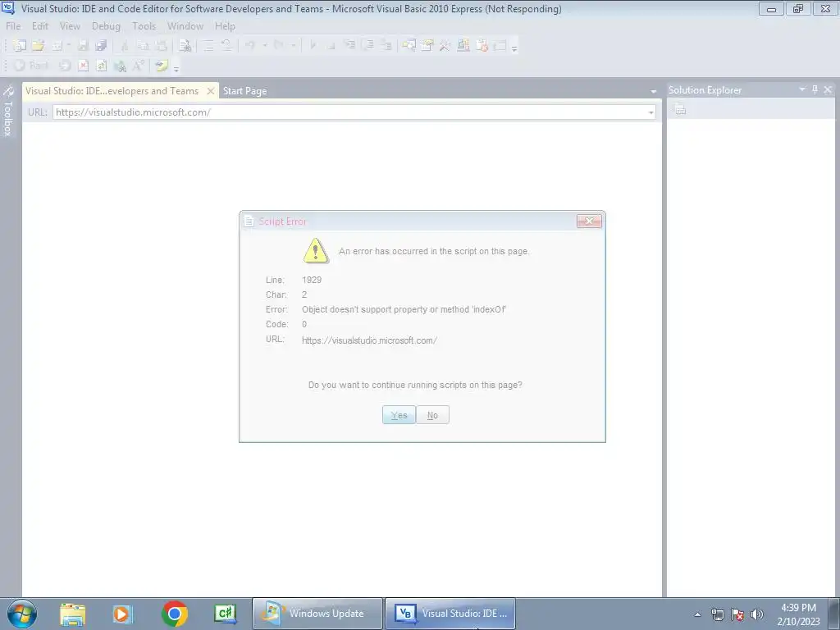Click the Step Out toolbar icon
Viewport: 840px width, 630px height.
point(386,46)
